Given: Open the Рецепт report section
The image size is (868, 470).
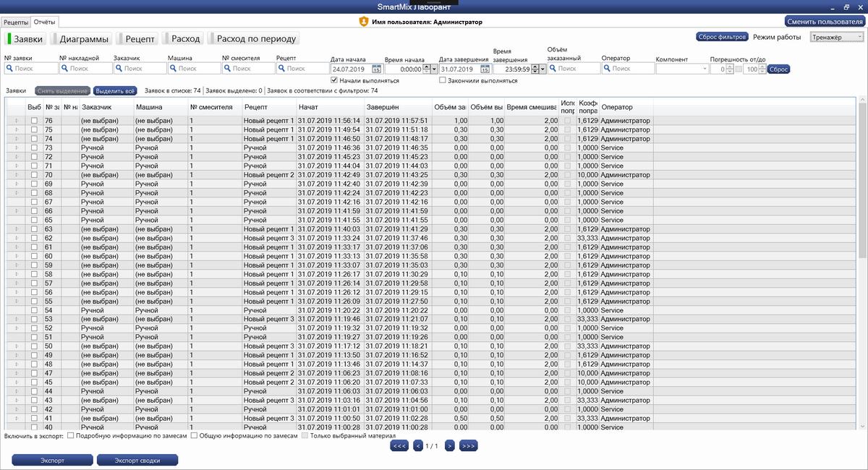Looking at the screenshot, I should (138, 39).
